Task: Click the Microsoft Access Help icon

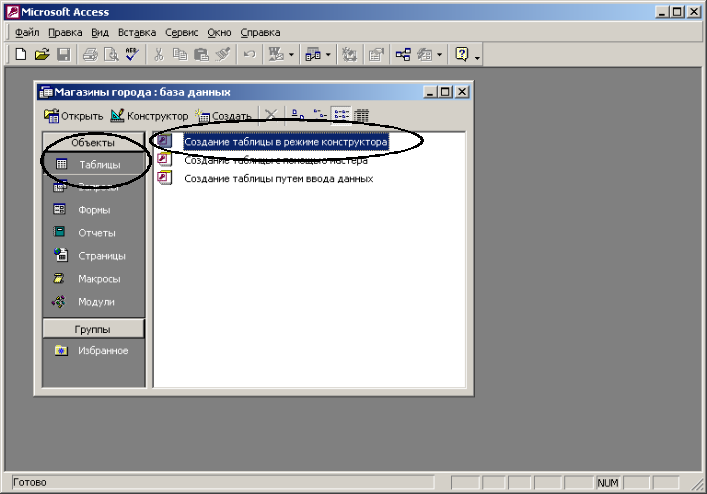Action: point(462,55)
